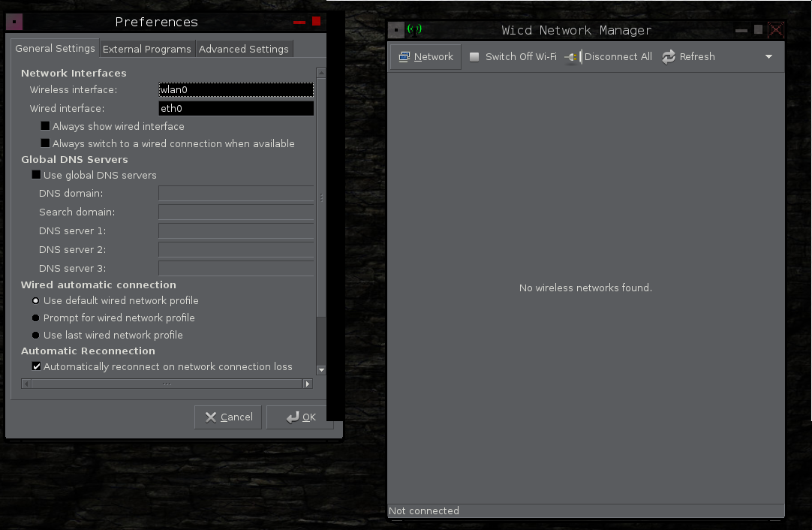The height and width of the screenshot is (530, 812).
Task: Minimize the Wicd Network Manager window
Action: (741, 31)
